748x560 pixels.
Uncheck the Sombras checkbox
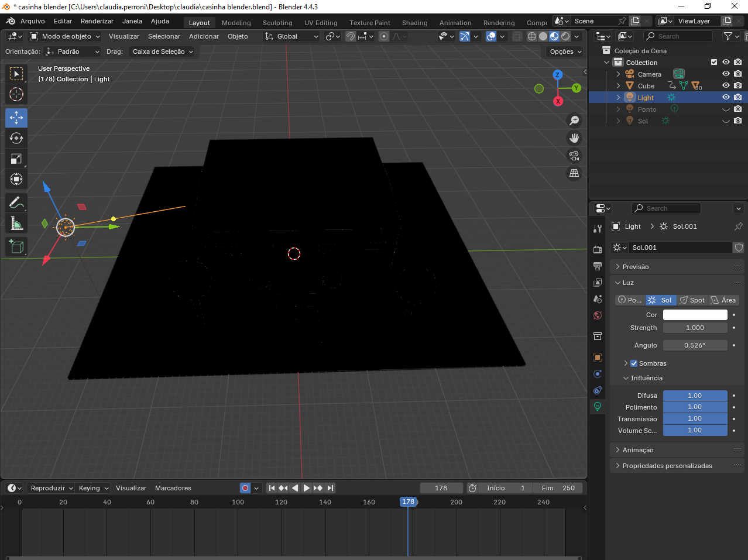634,363
